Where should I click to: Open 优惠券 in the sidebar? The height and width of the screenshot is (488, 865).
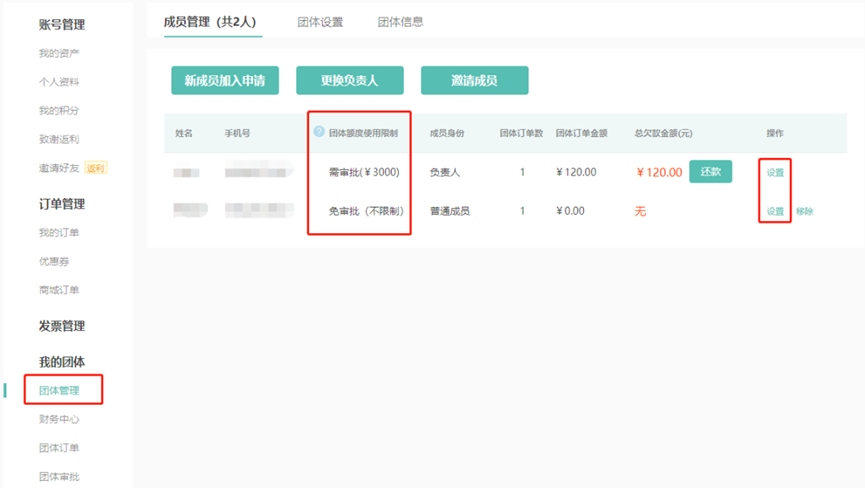pos(54,262)
